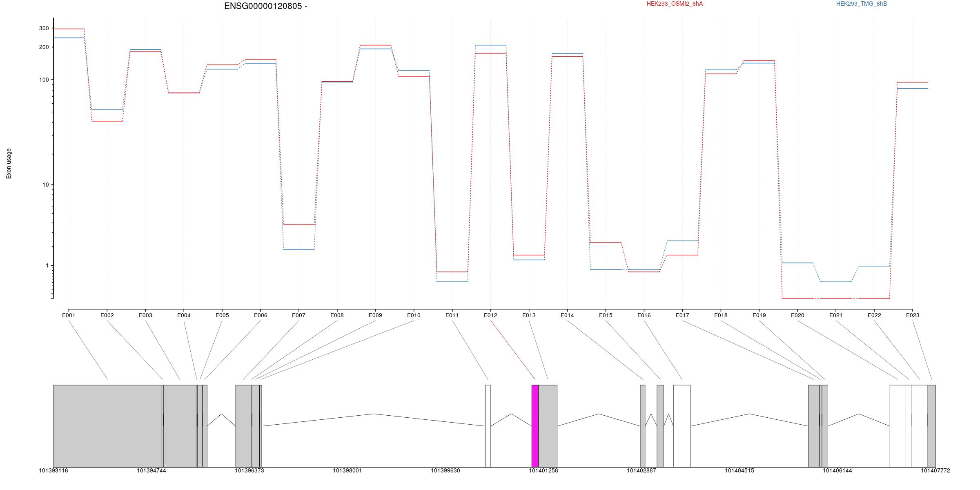Click the ENSG00000120805 gene title

coord(265,6)
